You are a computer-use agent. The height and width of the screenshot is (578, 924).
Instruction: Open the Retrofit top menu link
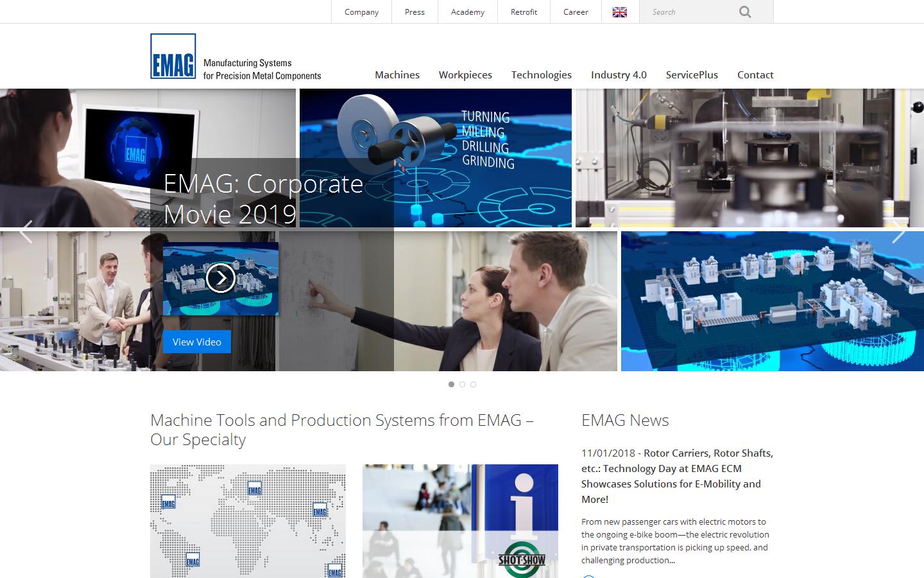(x=524, y=12)
